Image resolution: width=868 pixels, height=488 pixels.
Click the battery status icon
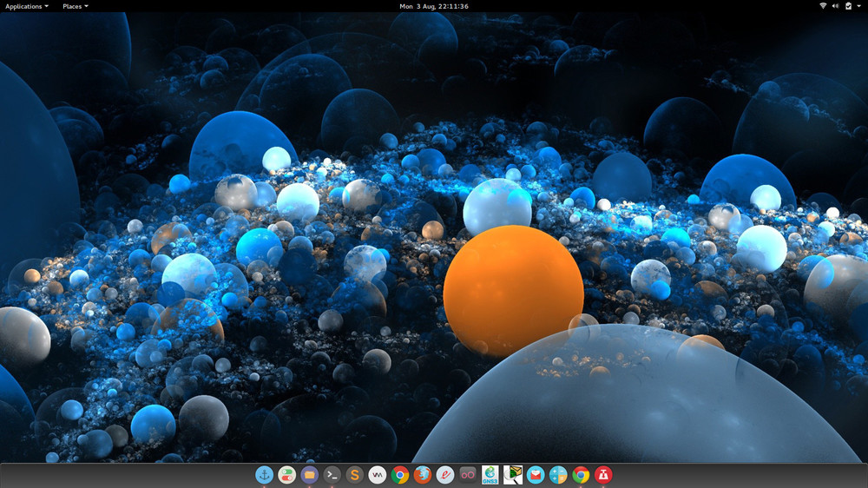click(848, 6)
